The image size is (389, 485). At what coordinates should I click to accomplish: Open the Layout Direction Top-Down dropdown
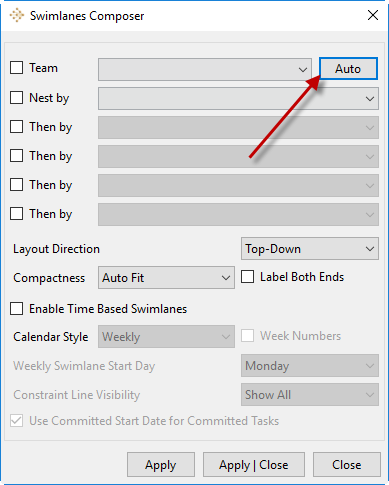[310, 249]
